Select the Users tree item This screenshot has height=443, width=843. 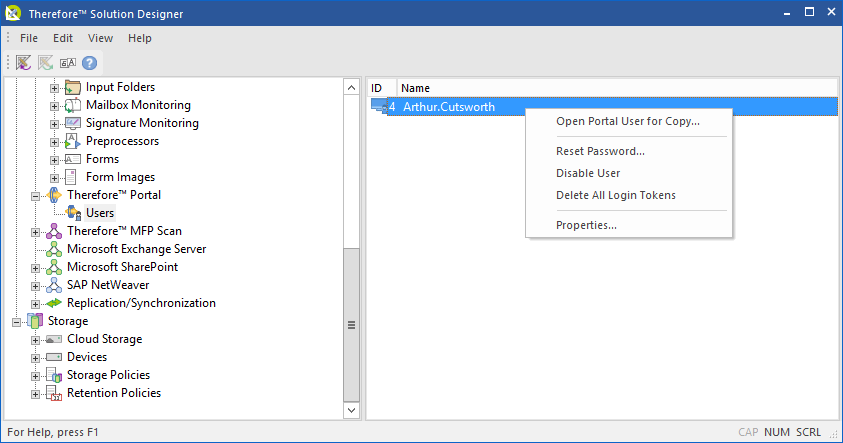(x=99, y=213)
